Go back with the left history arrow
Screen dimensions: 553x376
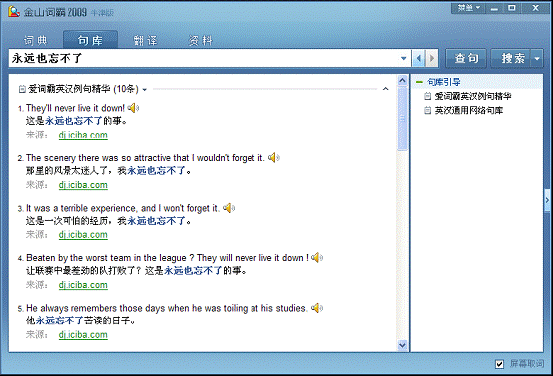pos(419,58)
